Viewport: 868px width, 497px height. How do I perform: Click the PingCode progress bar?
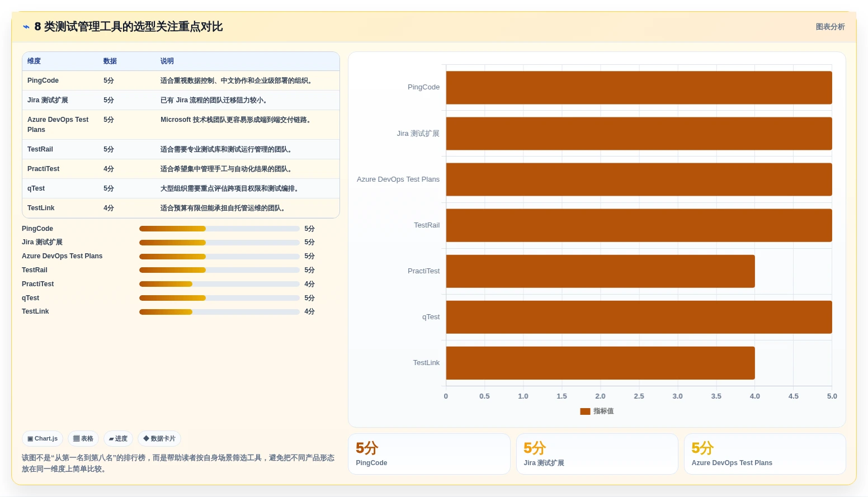click(219, 229)
